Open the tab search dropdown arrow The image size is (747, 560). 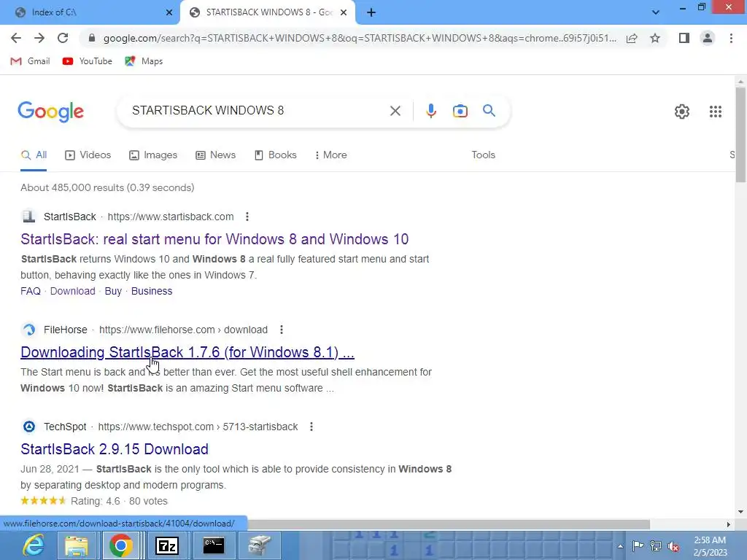(656, 12)
